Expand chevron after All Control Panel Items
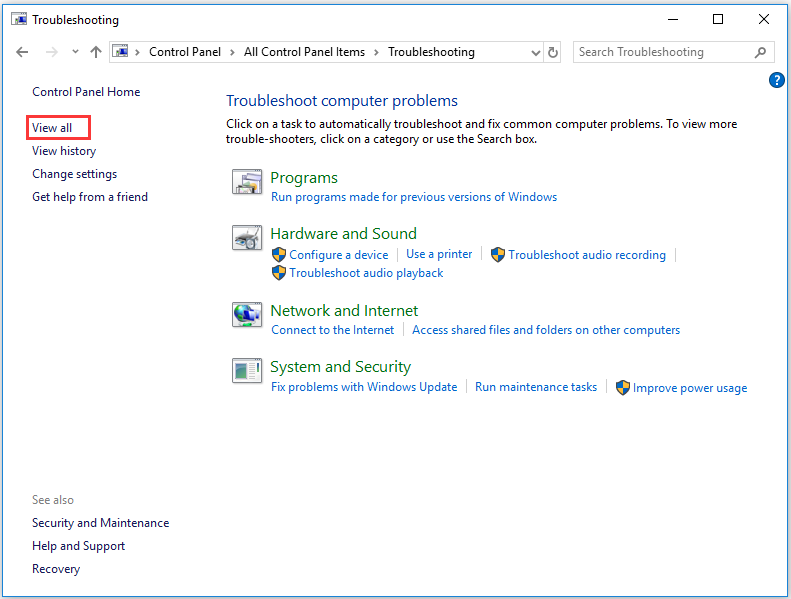 [x=376, y=52]
